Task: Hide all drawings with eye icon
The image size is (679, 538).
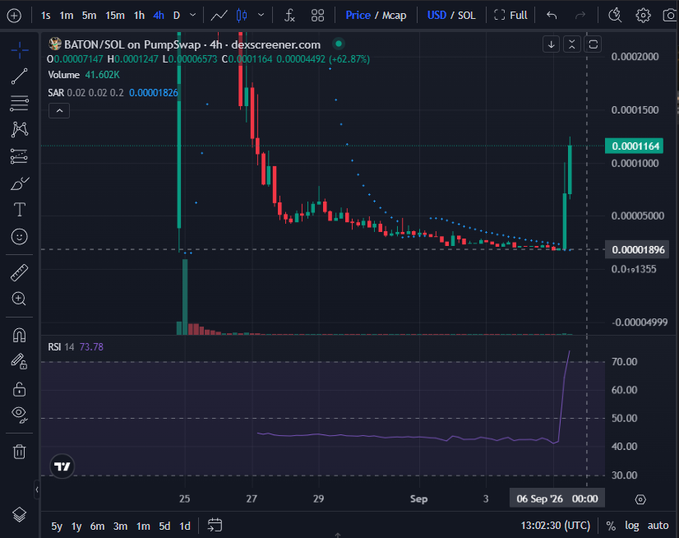Action: pyautogui.click(x=19, y=414)
